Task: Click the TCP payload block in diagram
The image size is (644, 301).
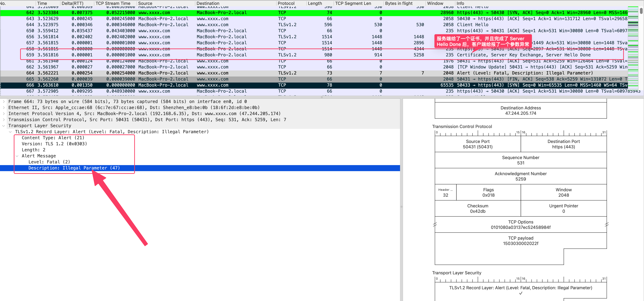Action: 521,241
